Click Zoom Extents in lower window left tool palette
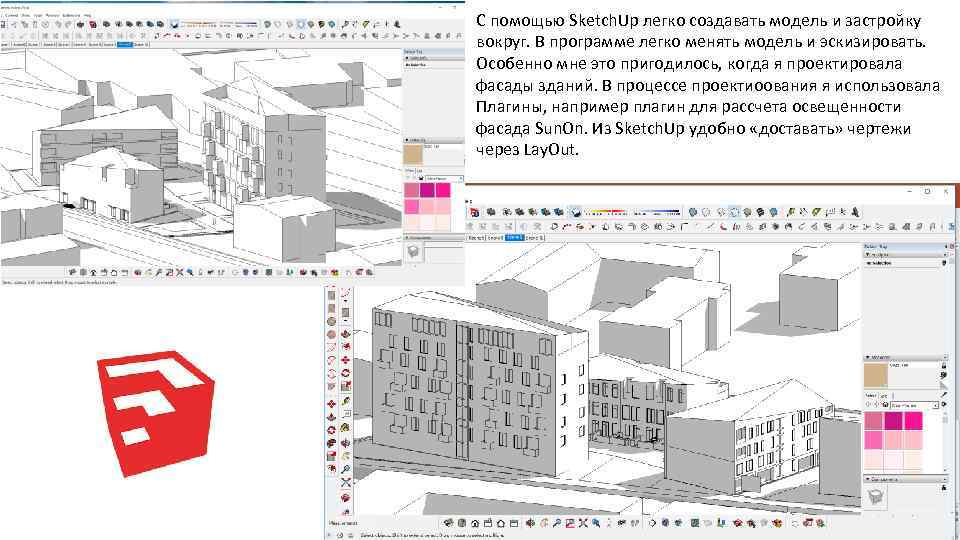Screen dimensions: 960x540 point(345,483)
